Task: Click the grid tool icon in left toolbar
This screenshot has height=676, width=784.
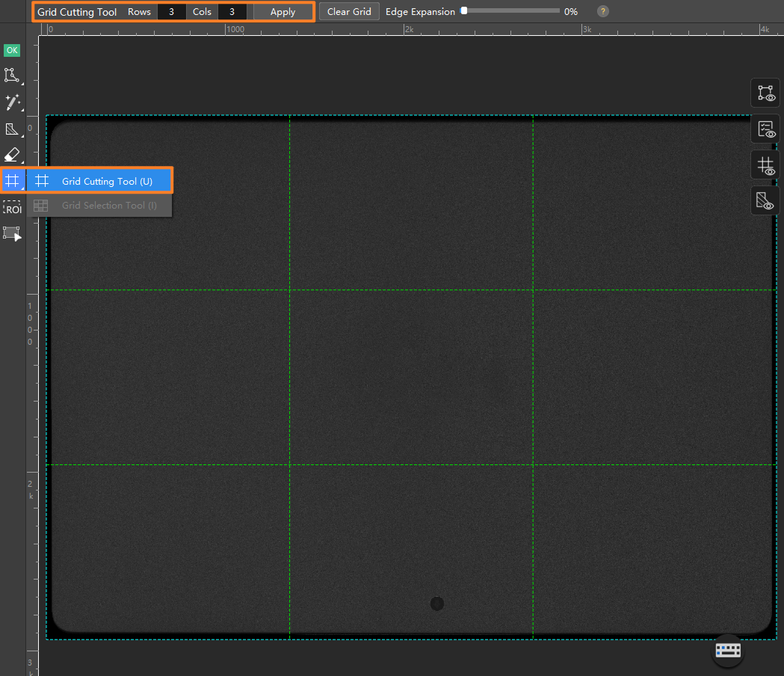Action: [13, 181]
